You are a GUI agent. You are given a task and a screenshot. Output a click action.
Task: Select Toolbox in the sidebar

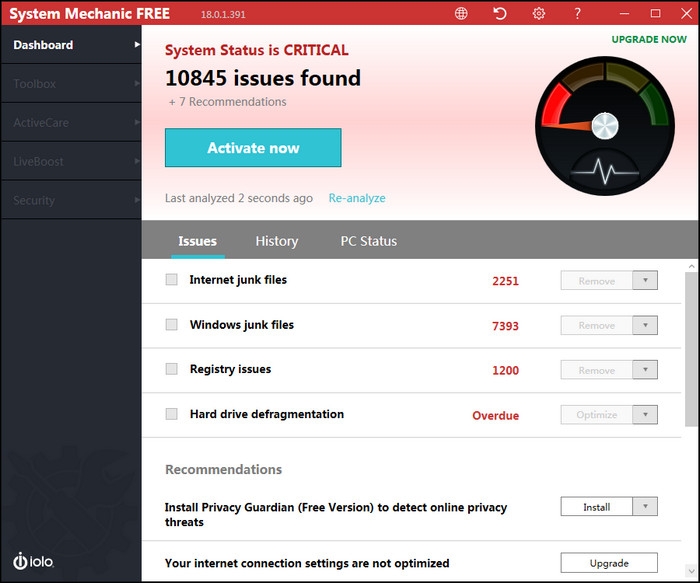tap(71, 83)
